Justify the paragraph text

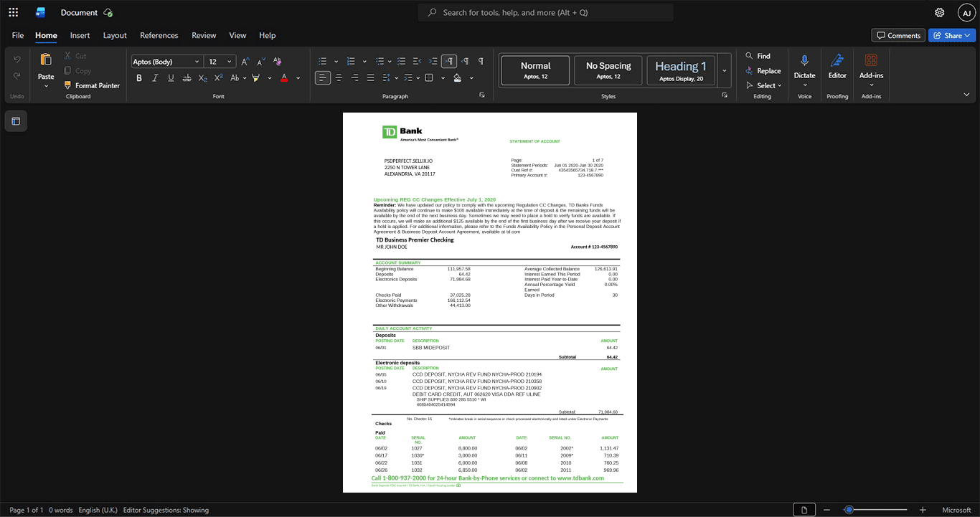pyautogui.click(x=370, y=77)
